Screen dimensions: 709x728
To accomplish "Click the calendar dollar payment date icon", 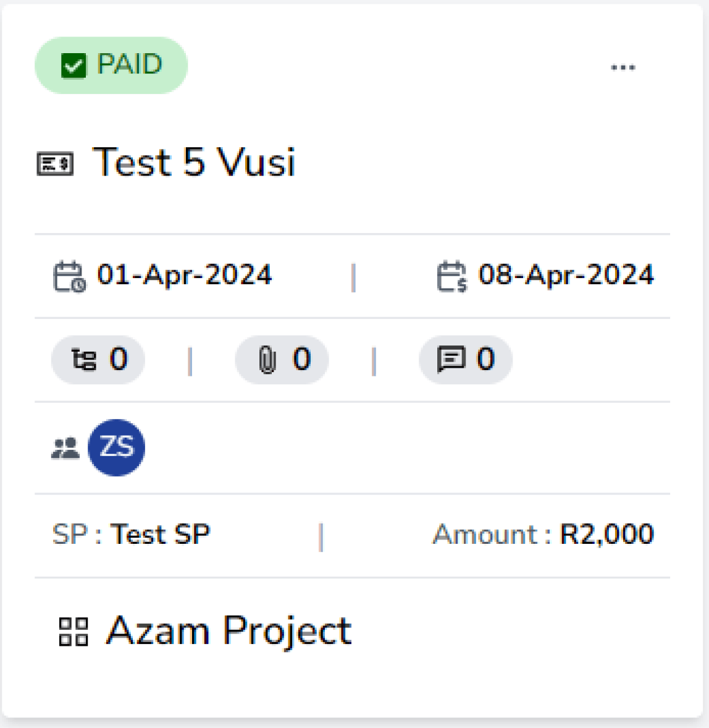I will click(x=452, y=276).
